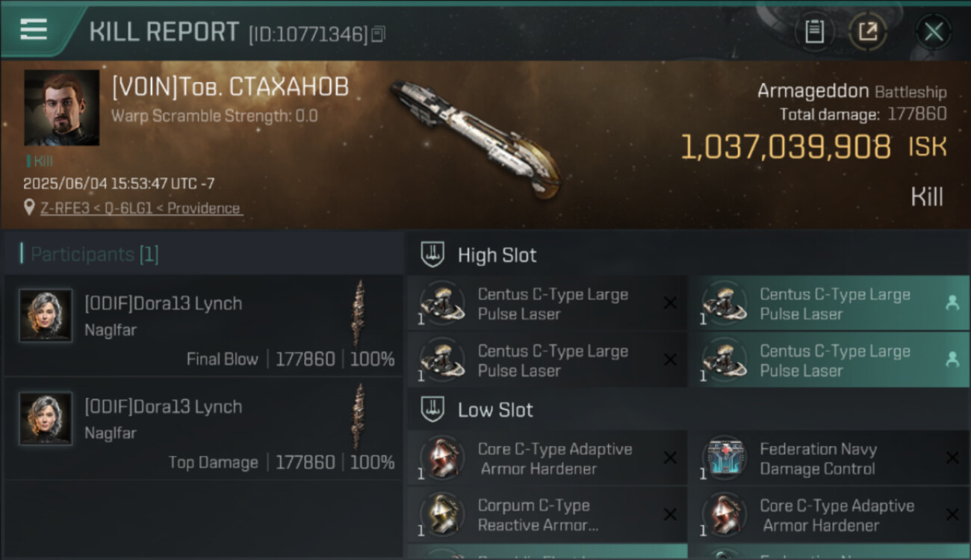Open the Z-RFE3 system location link

point(61,208)
